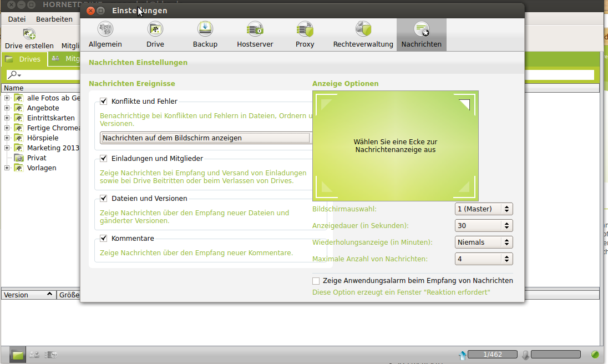The image size is (608, 364).
Task: Open the Wiederholungsanzeige Niemals dropdown
Action: pyautogui.click(x=484, y=242)
